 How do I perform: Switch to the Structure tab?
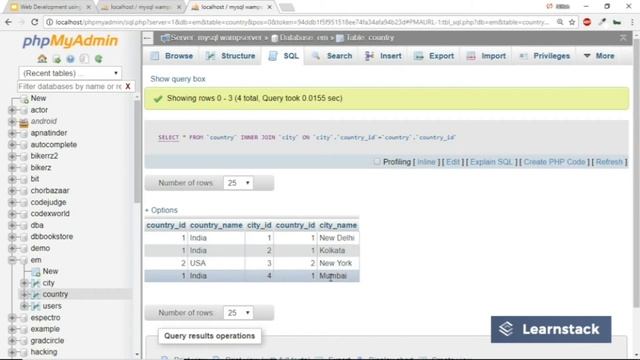[231, 56]
